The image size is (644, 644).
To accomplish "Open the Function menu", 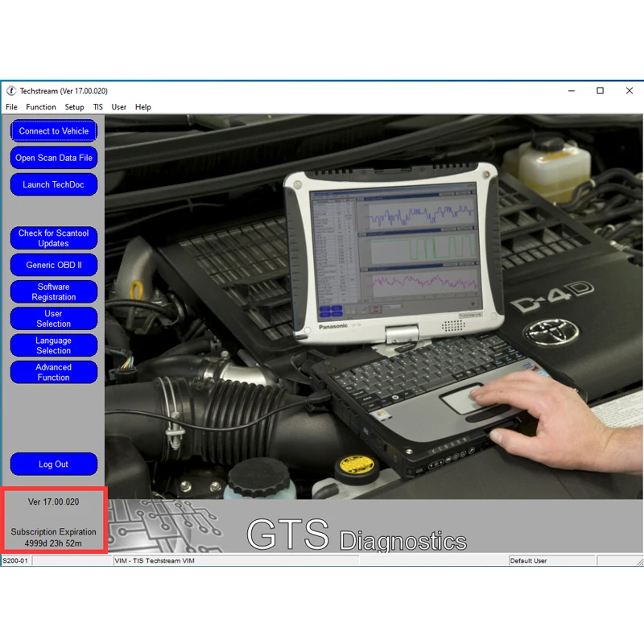I will pyautogui.click(x=41, y=107).
